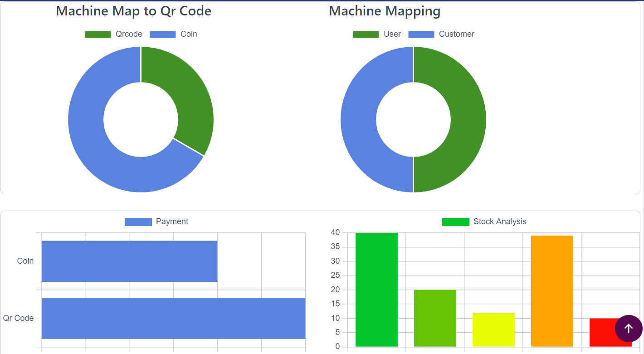Click the tallest dark green stock bar
The width and height of the screenshot is (644, 354).
pos(376,290)
